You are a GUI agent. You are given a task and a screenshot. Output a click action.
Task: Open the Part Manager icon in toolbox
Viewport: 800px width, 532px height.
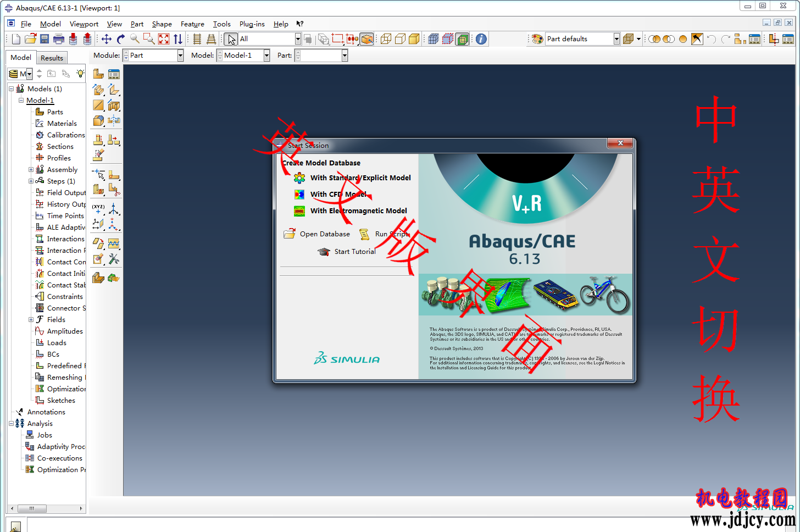point(114,74)
